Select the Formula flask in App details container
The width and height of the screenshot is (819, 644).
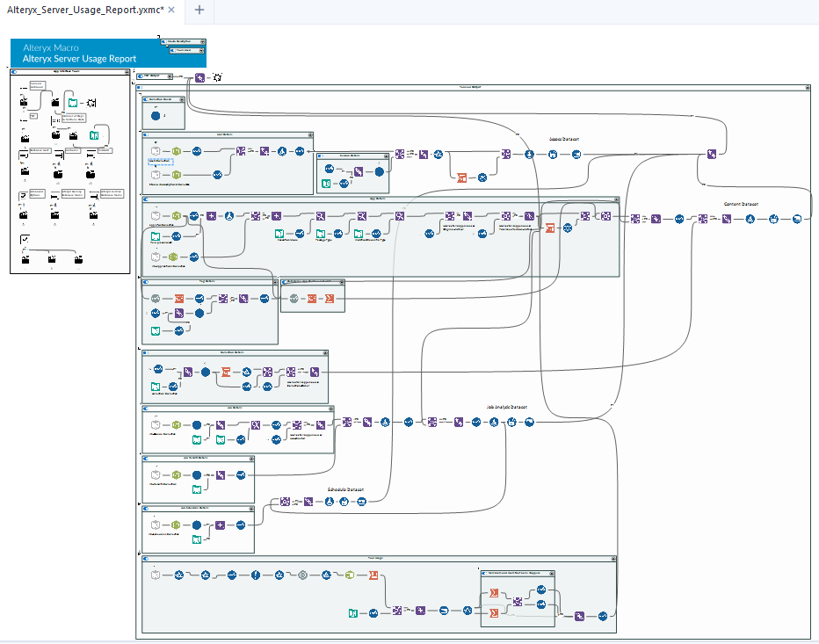(x=228, y=216)
